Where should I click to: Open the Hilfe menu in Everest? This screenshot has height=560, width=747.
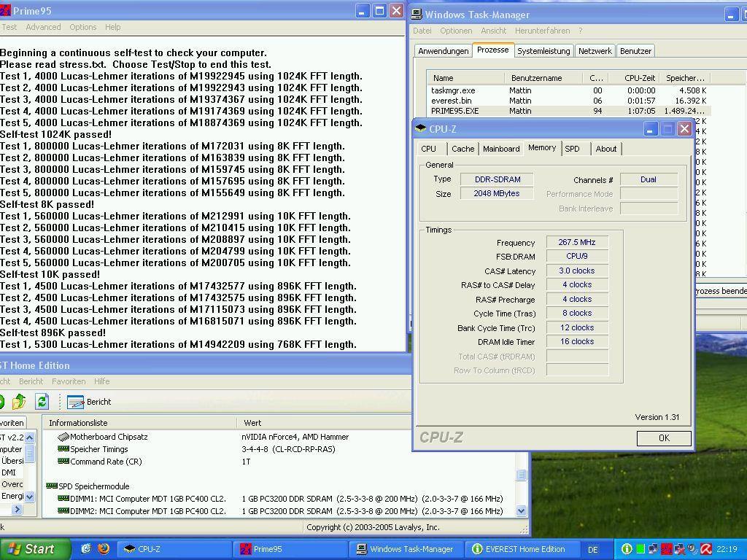click(x=101, y=381)
